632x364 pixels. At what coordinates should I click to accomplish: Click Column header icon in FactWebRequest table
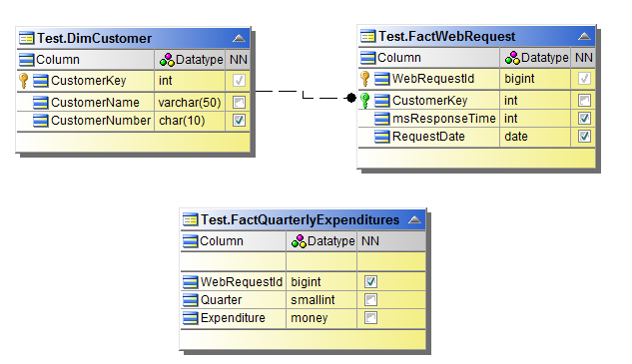pyautogui.click(x=368, y=58)
